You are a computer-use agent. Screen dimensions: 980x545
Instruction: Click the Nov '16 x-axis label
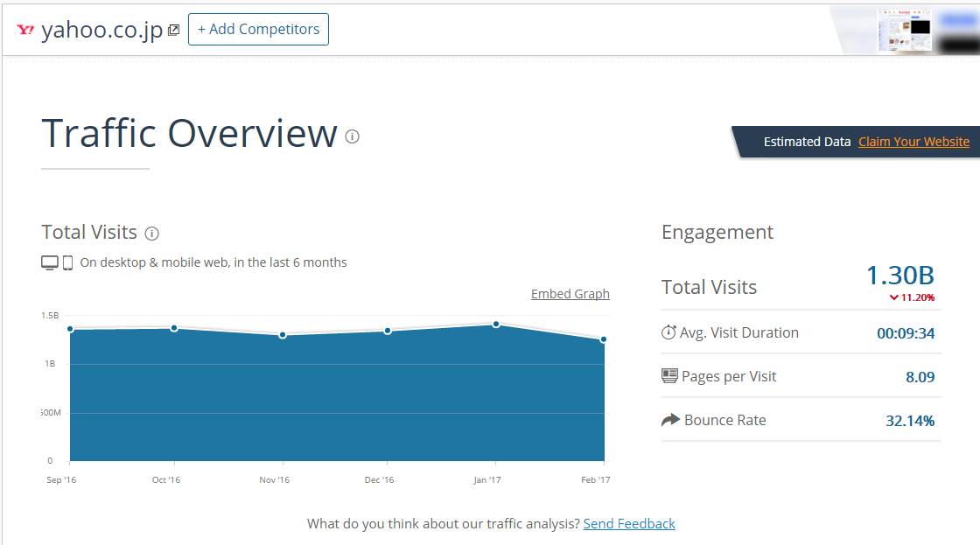point(275,480)
